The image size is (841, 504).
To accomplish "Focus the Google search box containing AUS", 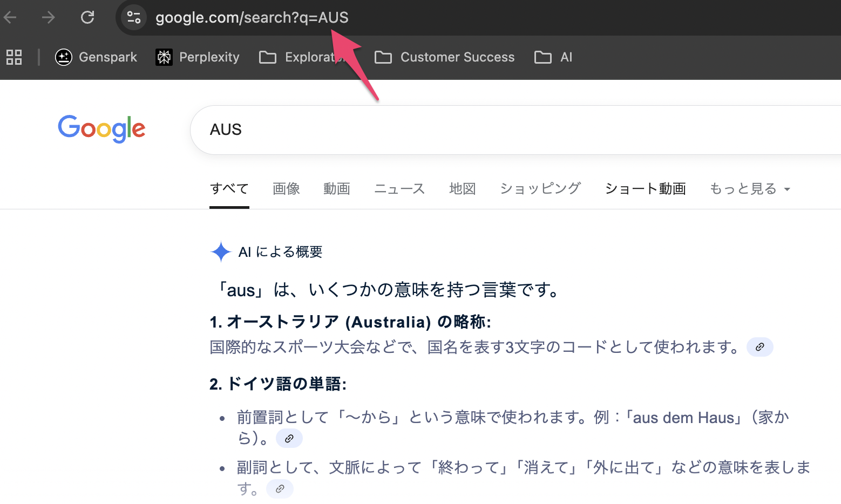I will click(516, 130).
